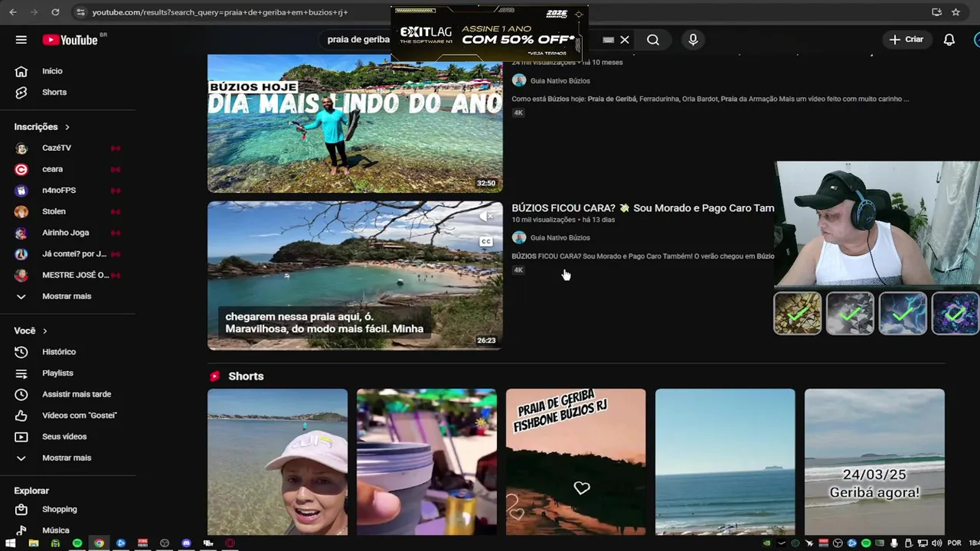Click the volume icon in system tray
The height and width of the screenshot is (551, 980).
(936, 543)
